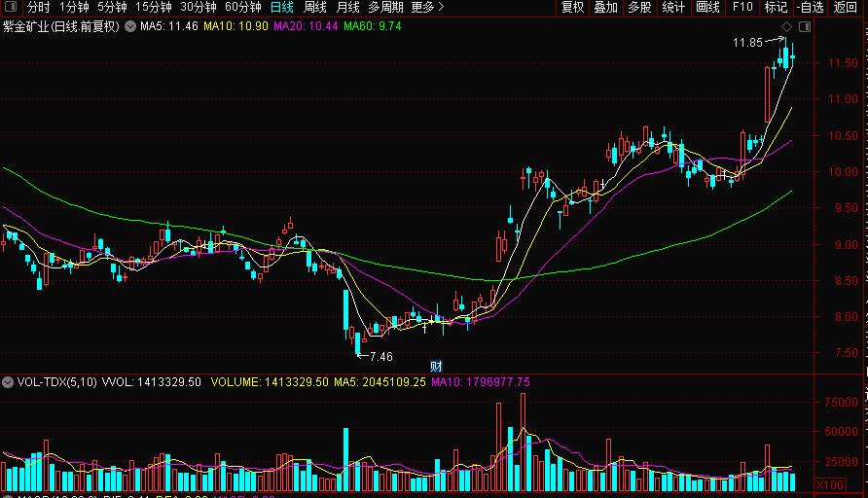Click the 紫金矿业(日线.前复权) chart title
This screenshot has height=498, width=868.
pos(61,26)
